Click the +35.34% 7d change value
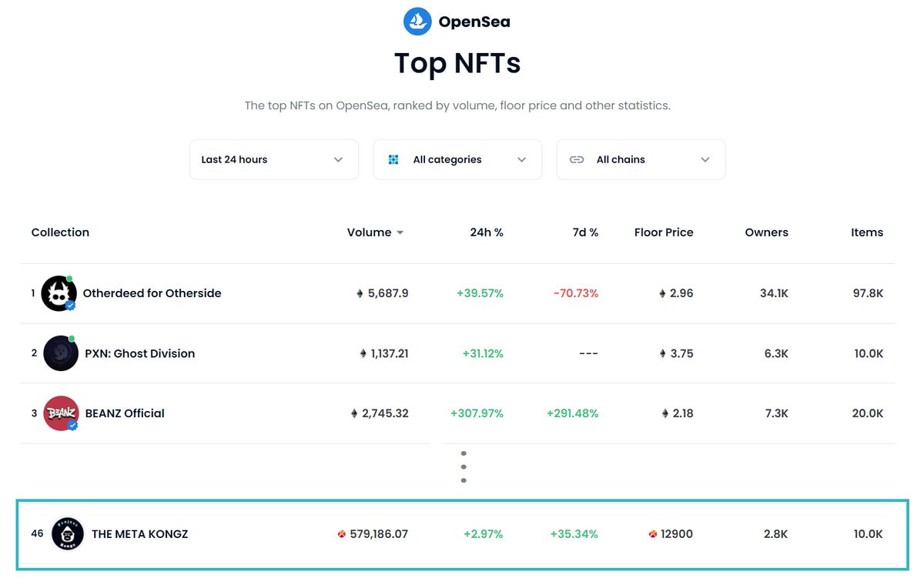The width and height of the screenshot is (924, 578). point(574,534)
